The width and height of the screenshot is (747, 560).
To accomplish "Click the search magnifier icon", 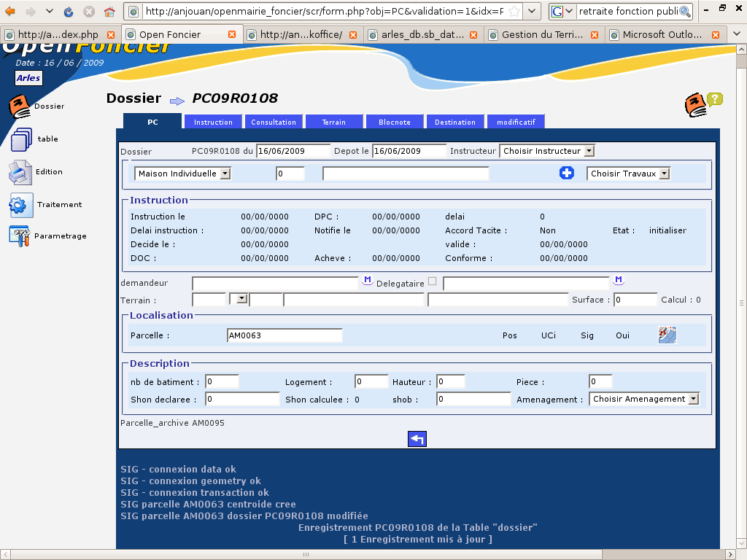I will pos(685,12).
